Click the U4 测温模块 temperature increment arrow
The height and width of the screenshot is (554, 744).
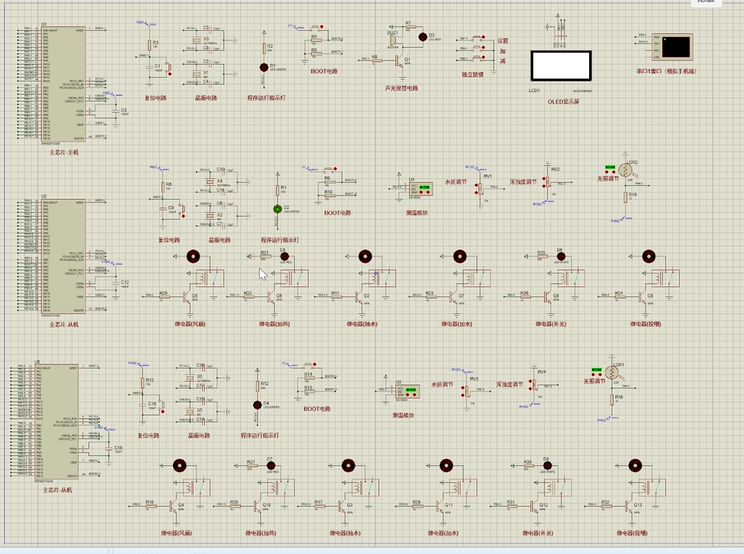click(428, 193)
